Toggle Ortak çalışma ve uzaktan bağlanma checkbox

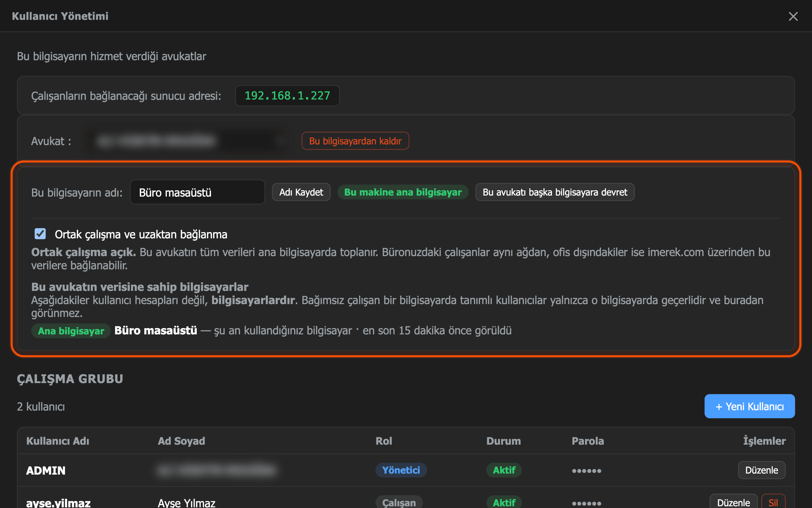click(x=40, y=234)
